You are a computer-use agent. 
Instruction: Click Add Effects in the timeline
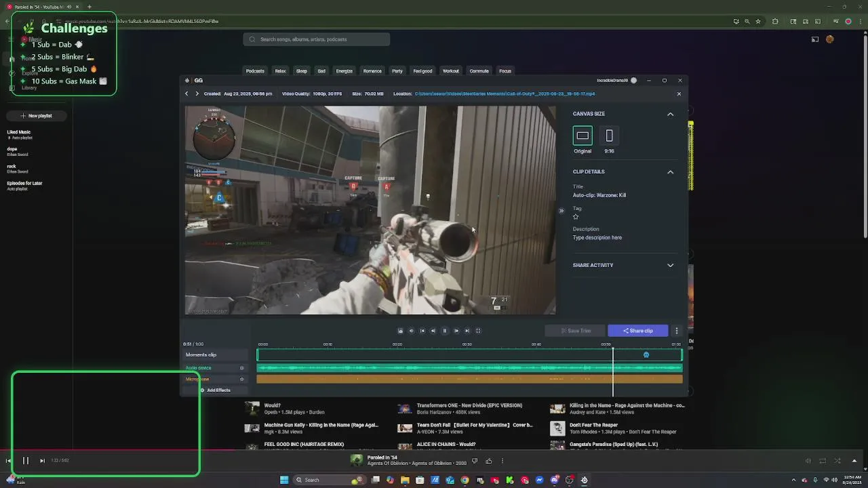point(215,390)
